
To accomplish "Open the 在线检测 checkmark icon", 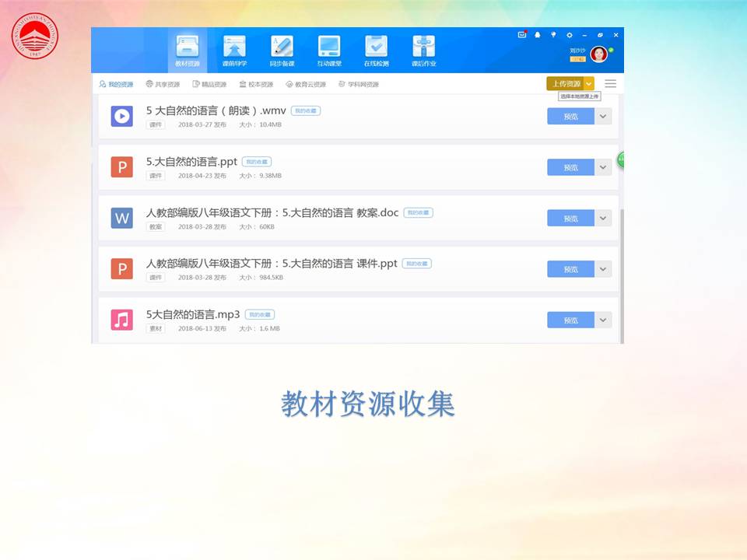I will click(x=376, y=47).
